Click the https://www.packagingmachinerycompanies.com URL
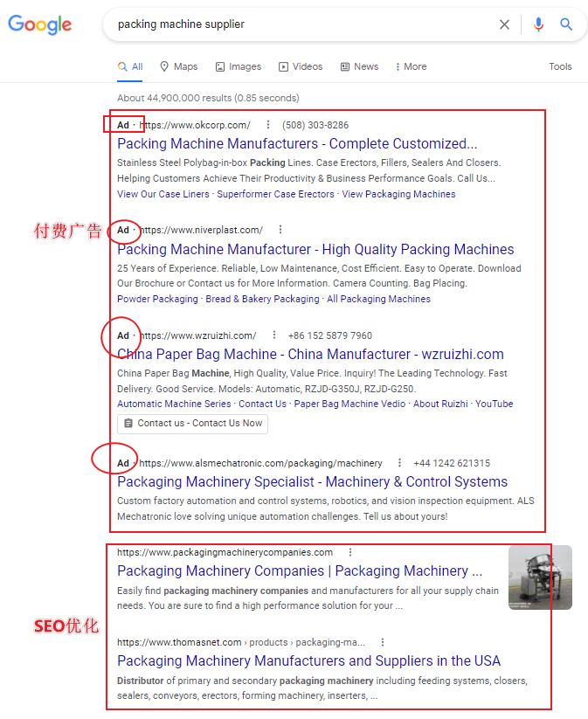Image resolution: width=588 pixels, height=719 pixels. 225,552
